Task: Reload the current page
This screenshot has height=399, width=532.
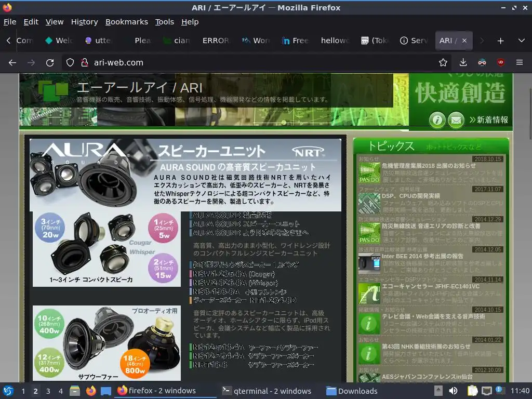Action: tap(50, 62)
